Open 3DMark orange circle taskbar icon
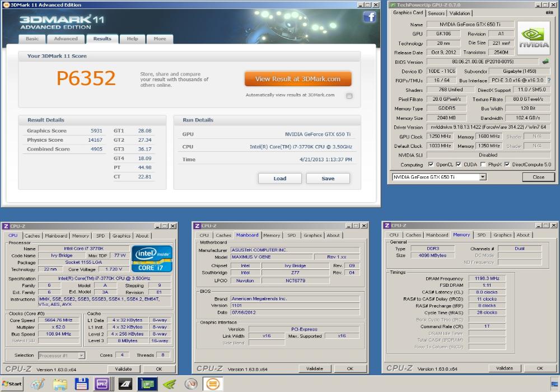This screenshot has width=560, height=392. (x=213, y=384)
